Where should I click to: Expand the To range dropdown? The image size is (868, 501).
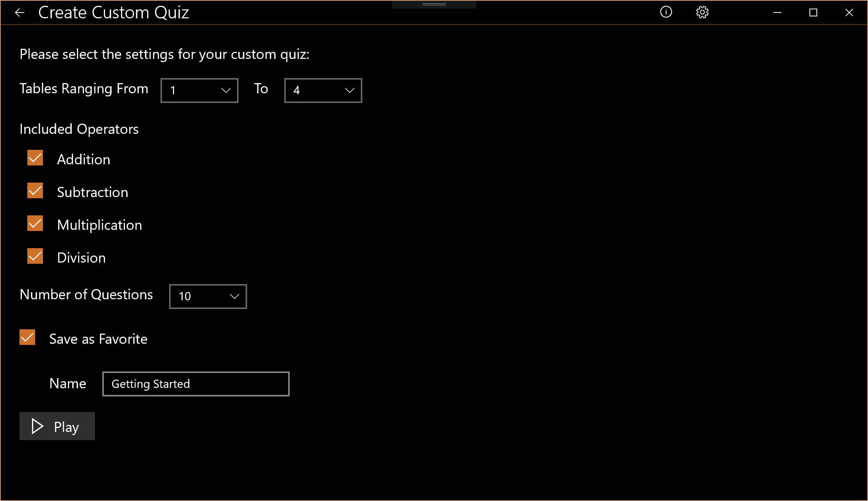(x=323, y=91)
